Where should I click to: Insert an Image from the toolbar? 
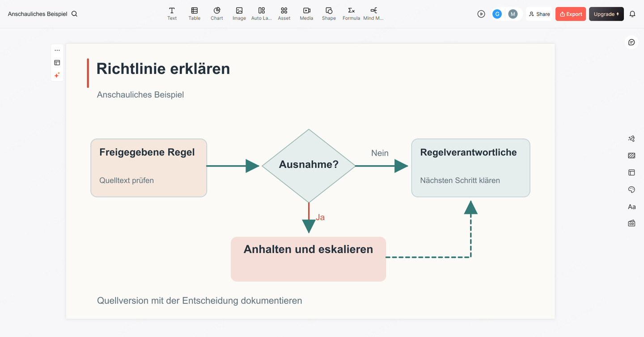click(x=239, y=13)
